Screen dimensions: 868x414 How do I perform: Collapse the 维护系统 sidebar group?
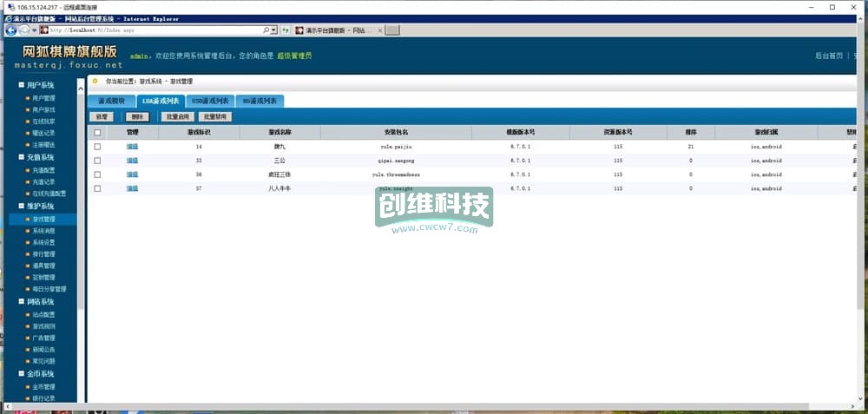pos(22,206)
